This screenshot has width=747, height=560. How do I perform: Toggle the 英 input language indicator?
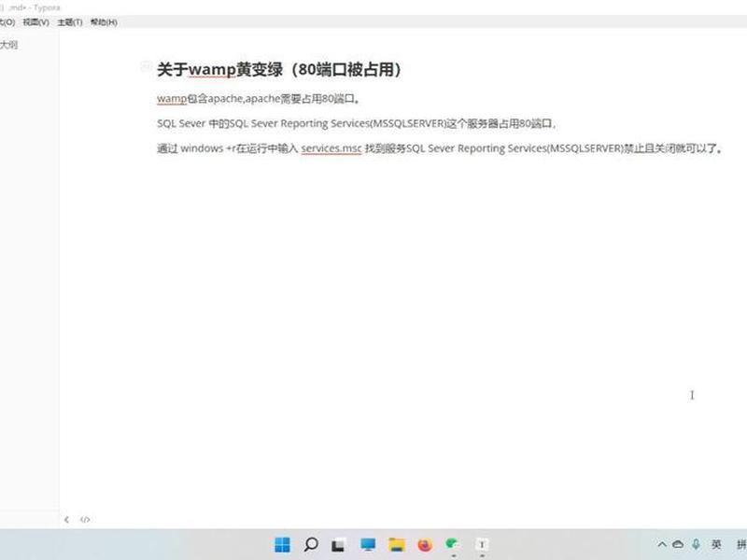click(x=716, y=544)
